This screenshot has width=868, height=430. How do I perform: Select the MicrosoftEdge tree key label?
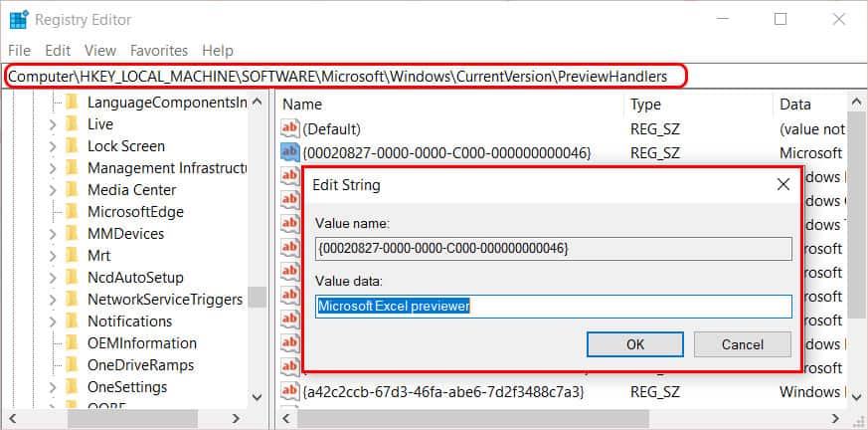point(135,212)
